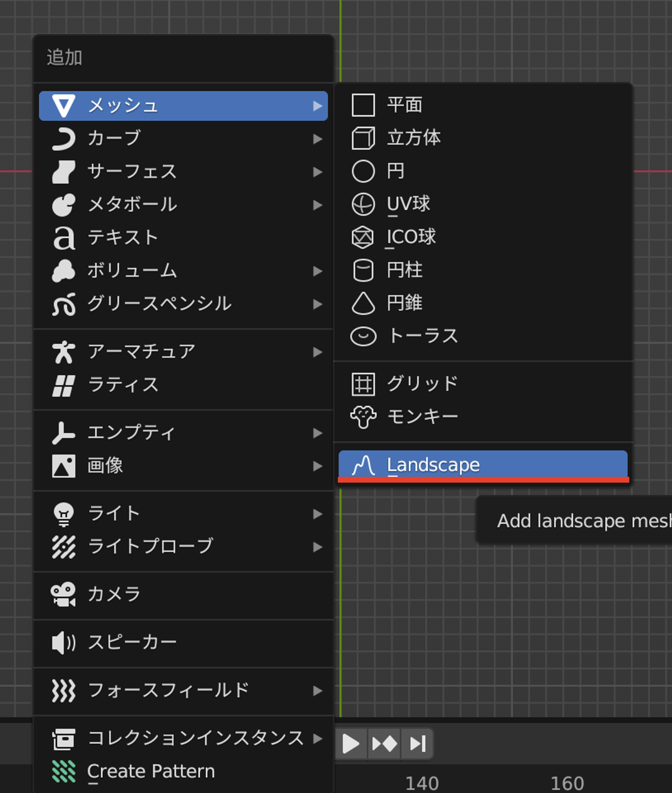
Task: Select the カメラ text label
Action: pyautogui.click(x=114, y=595)
